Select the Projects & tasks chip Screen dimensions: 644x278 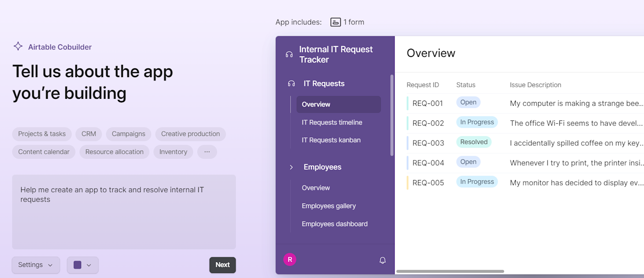(42, 134)
